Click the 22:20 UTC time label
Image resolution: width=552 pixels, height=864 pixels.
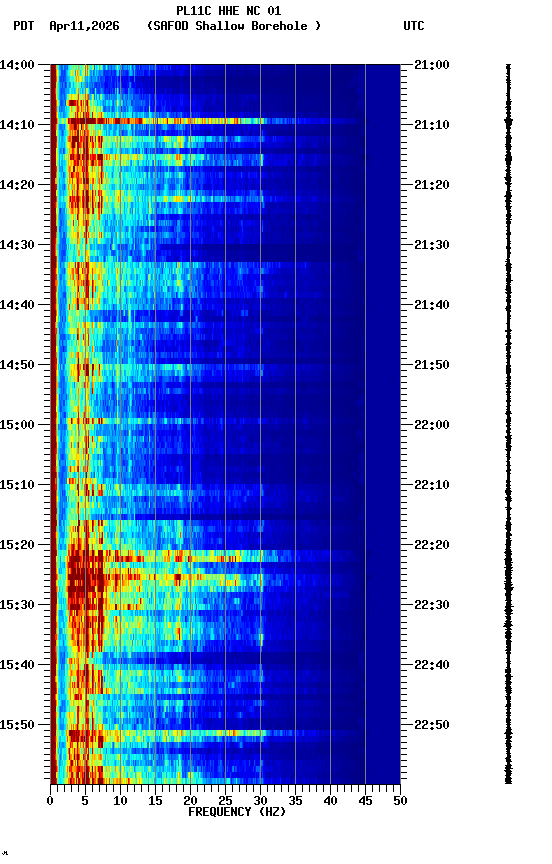coord(432,545)
